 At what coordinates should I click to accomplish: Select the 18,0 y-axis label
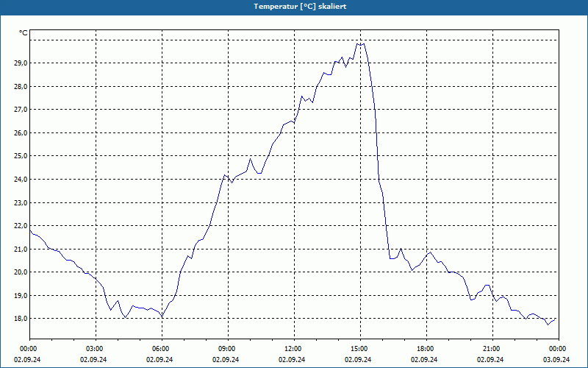pos(21,319)
